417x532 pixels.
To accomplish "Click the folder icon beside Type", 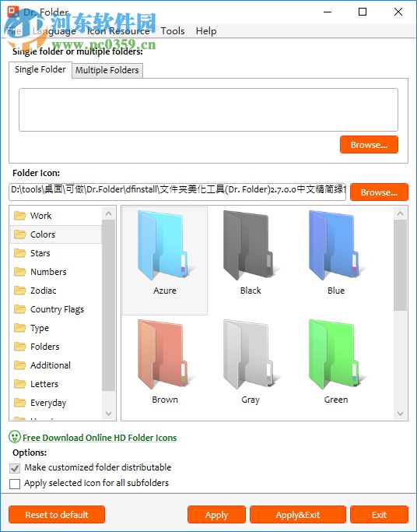I will 20,328.
